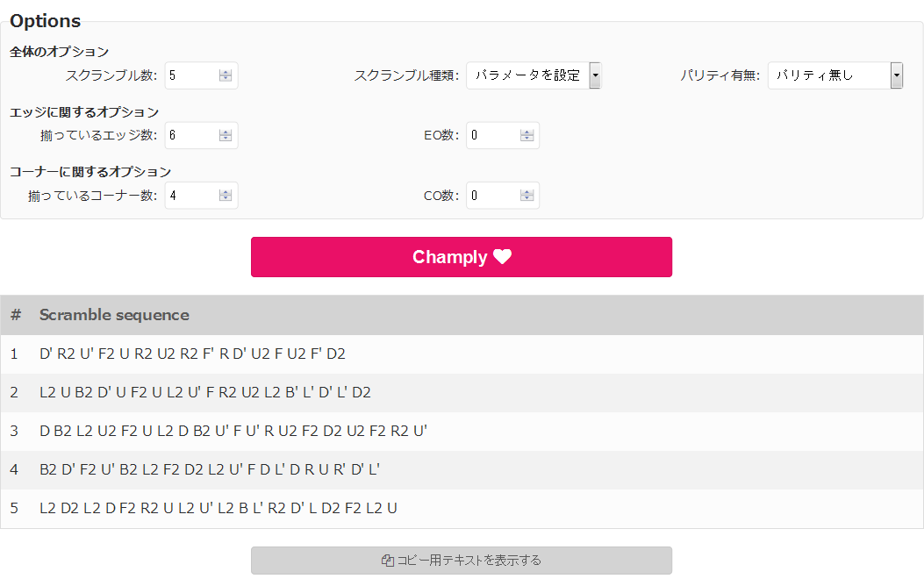Click the スクランブル数 input field

[x=201, y=75]
